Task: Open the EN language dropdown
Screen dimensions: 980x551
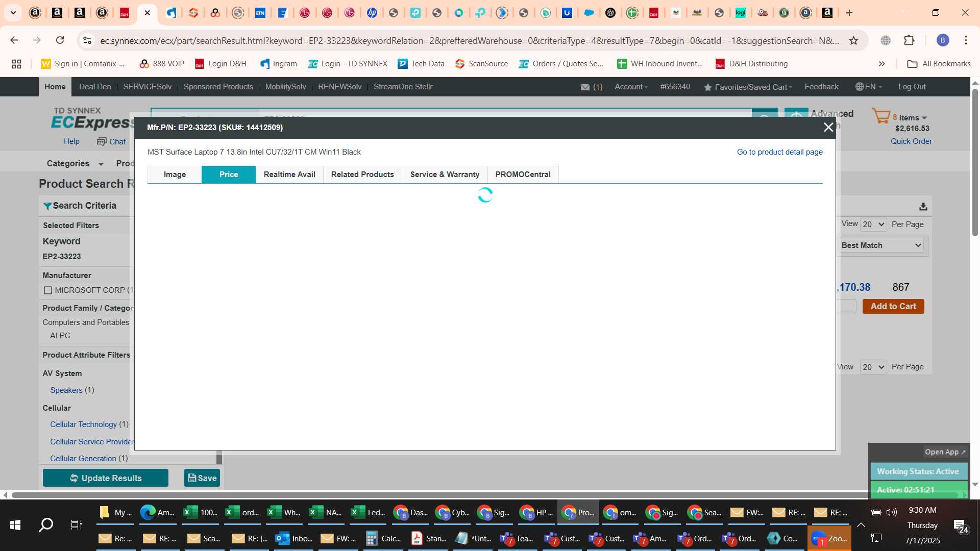Action: [873, 87]
